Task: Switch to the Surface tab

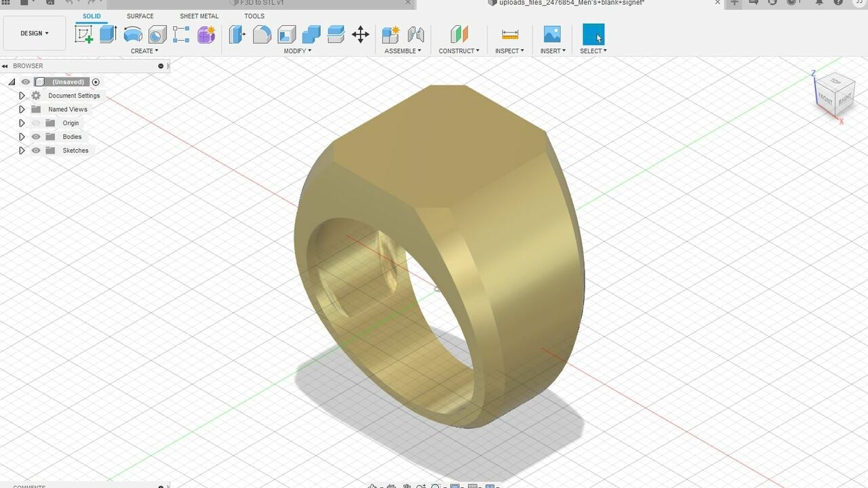Action: (x=140, y=16)
